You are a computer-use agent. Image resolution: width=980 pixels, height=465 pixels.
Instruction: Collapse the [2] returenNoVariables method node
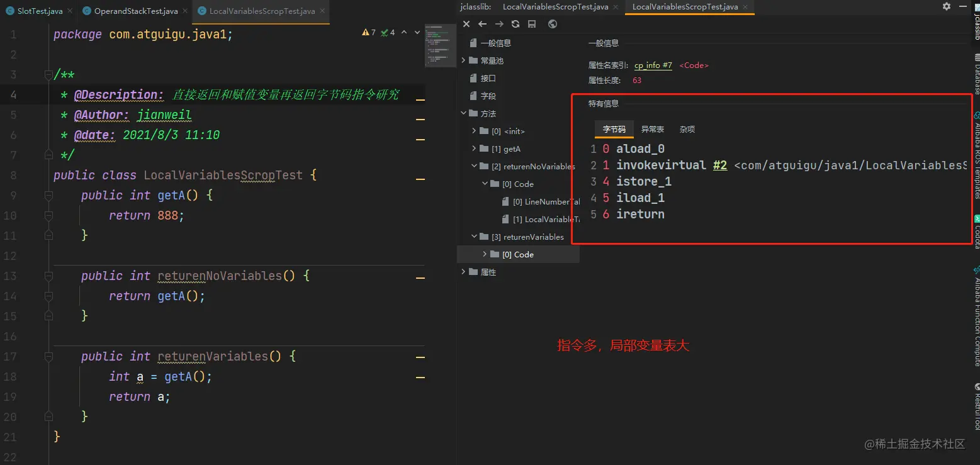tap(475, 166)
